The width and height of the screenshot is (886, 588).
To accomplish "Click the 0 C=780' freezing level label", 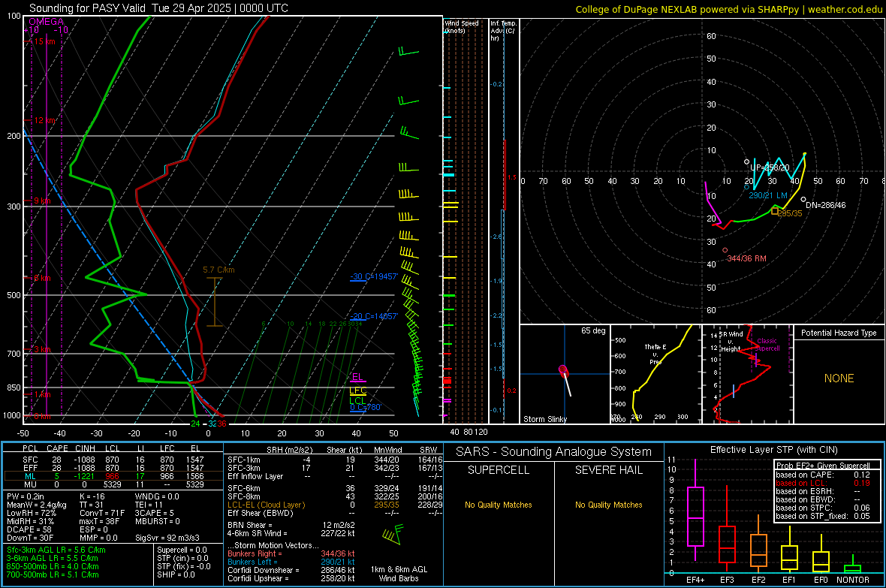I will (366, 407).
